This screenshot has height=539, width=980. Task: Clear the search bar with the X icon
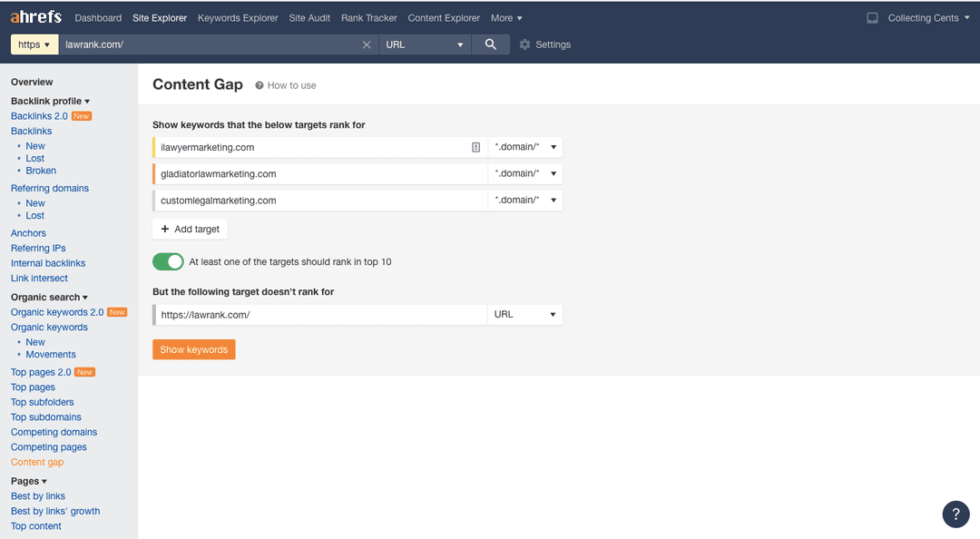click(367, 44)
